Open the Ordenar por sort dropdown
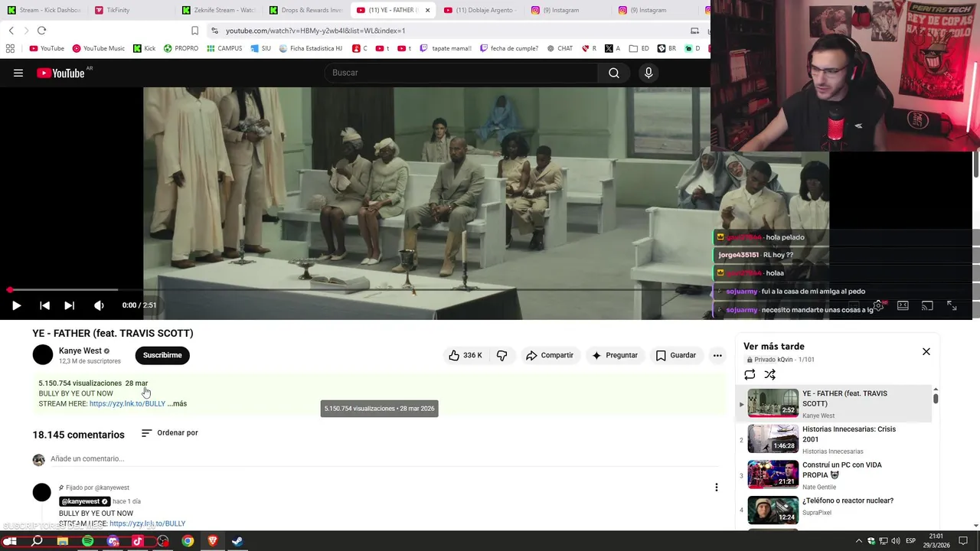Viewport: 980px width, 551px height. [170, 432]
